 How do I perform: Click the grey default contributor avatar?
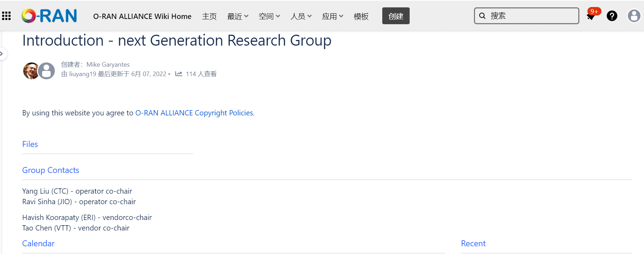point(46,71)
